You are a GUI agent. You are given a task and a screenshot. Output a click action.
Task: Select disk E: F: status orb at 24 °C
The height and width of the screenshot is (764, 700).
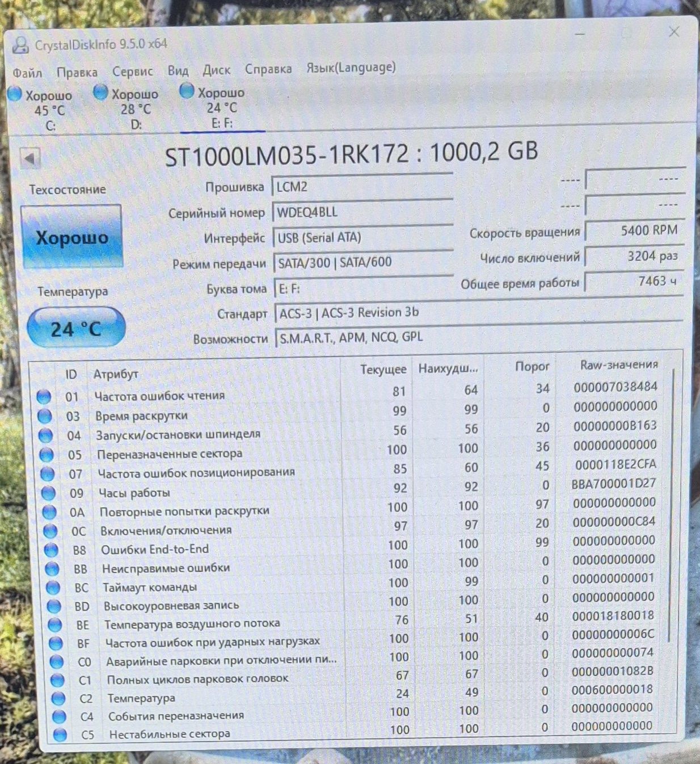pyautogui.click(x=187, y=90)
